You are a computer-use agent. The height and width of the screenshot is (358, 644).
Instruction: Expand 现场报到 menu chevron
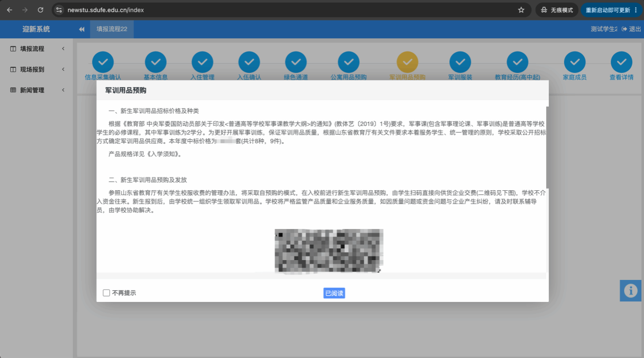pos(63,69)
